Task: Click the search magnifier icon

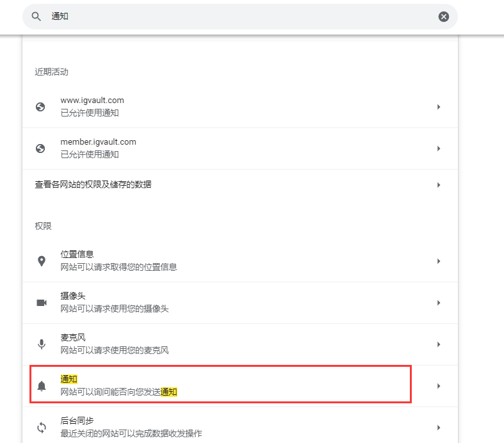Action: (x=36, y=17)
